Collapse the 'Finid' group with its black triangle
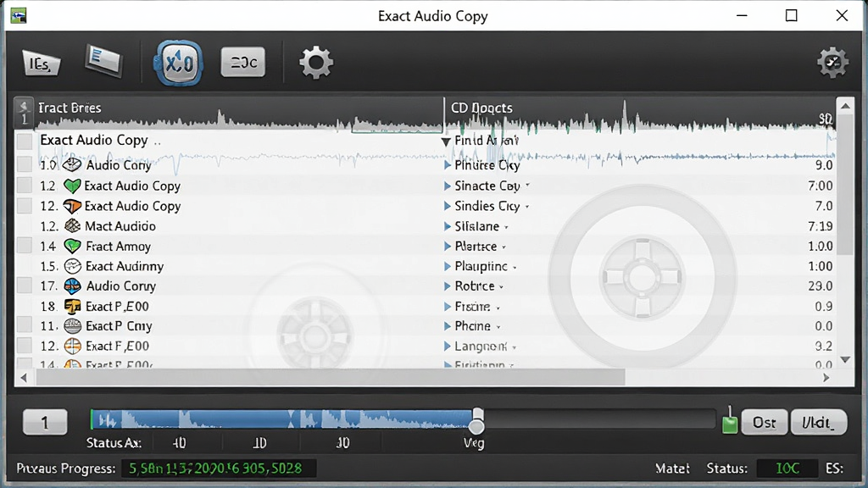 pyautogui.click(x=446, y=142)
